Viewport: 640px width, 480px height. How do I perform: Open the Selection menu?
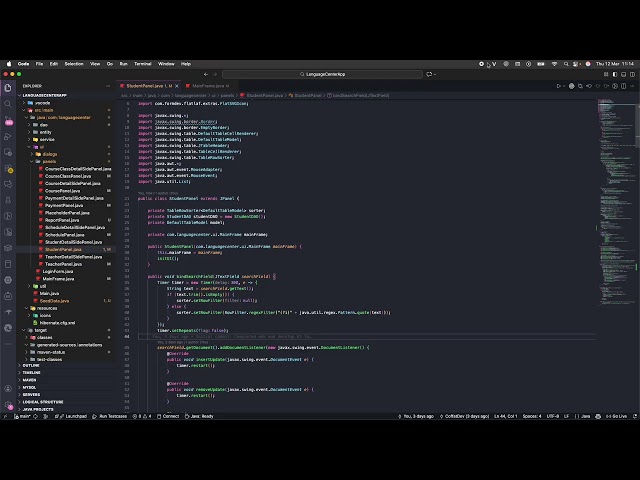pyautogui.click(x=74, y=64)
